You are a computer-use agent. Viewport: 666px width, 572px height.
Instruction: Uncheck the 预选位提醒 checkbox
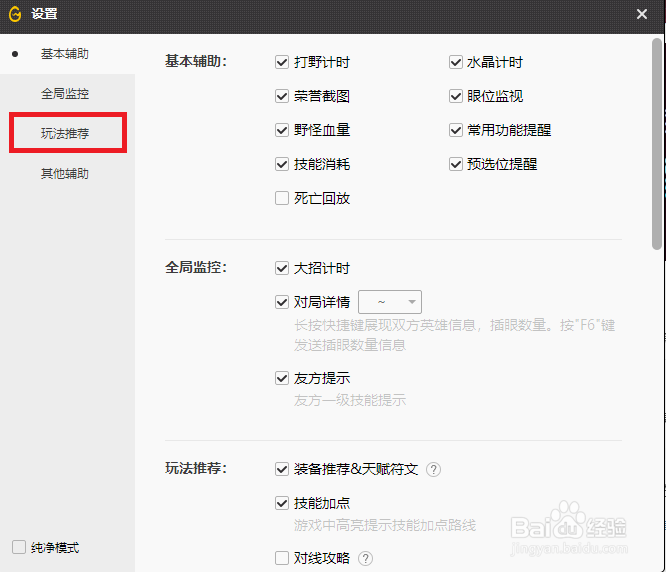pos(456,164)
